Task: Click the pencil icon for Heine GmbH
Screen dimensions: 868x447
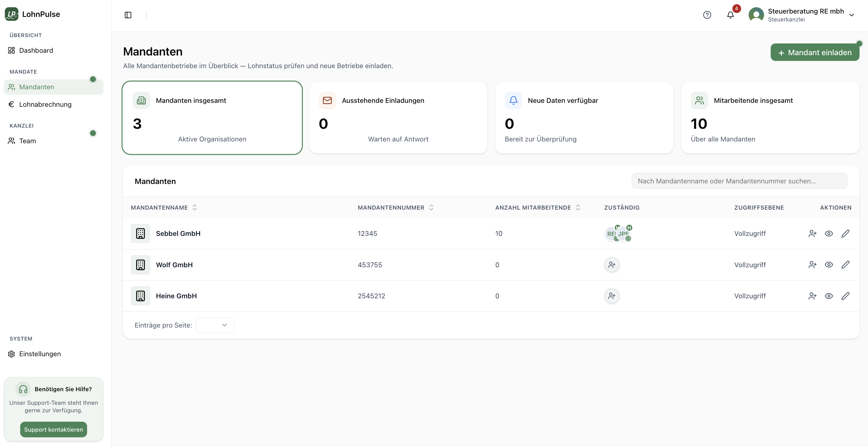Action: pyautogui.click(x=845, y=296)
